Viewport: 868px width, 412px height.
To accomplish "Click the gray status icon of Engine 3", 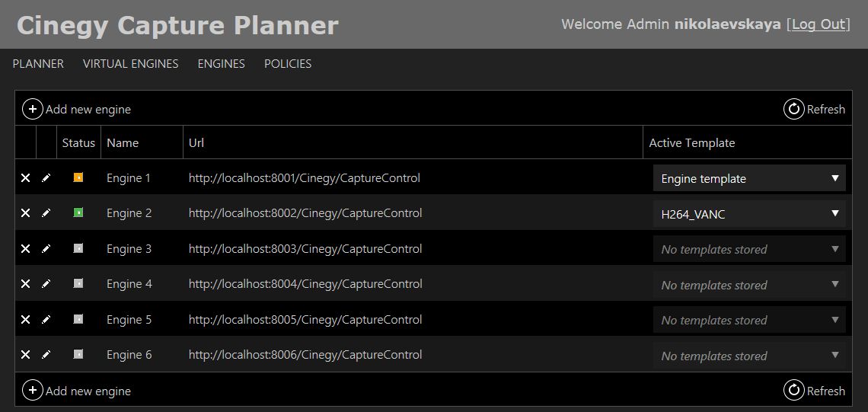I will click(78, 248).
